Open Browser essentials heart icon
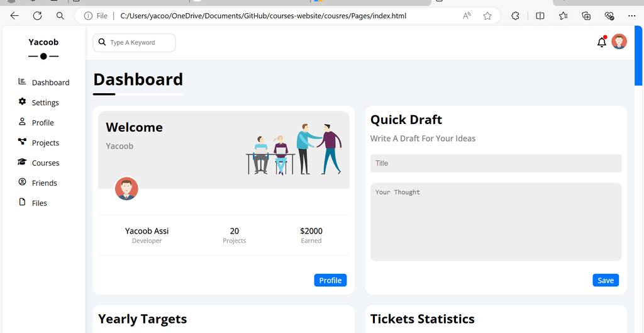The height and width of the screenshot is (333, 644). (609, 16)
